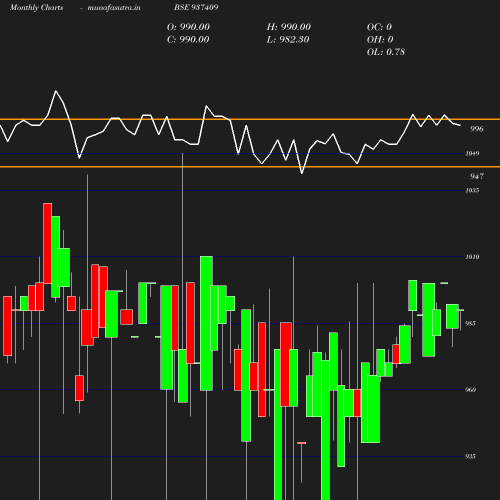The height and width of the screenshot is (500, 500).
Task: Click the 960 price axis label
Action: coord(470,390)
